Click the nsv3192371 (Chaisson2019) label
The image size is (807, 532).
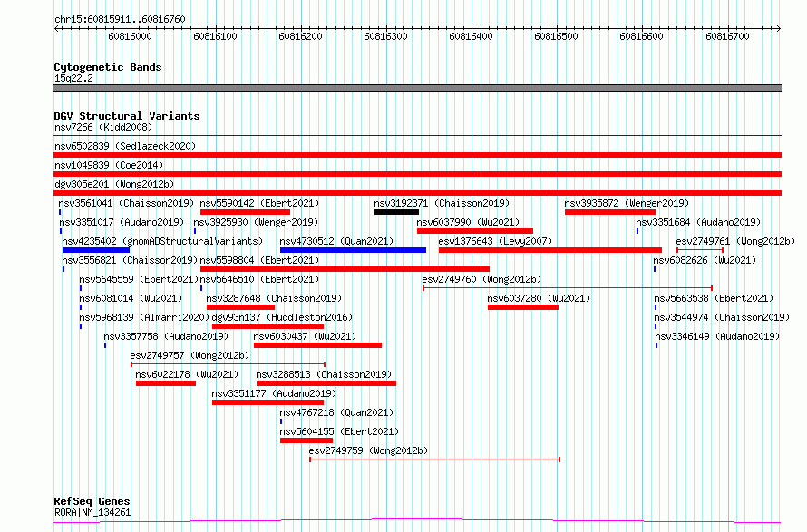click(x=442, y=203)
